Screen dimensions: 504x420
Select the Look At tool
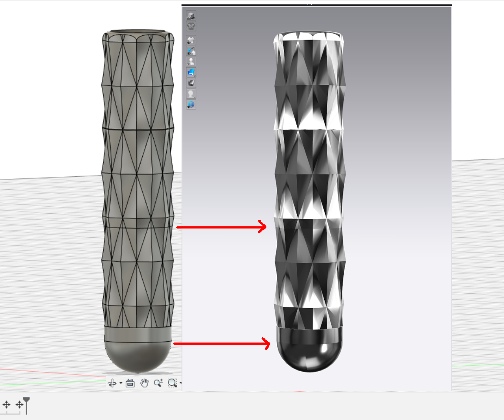pos(130,383)
